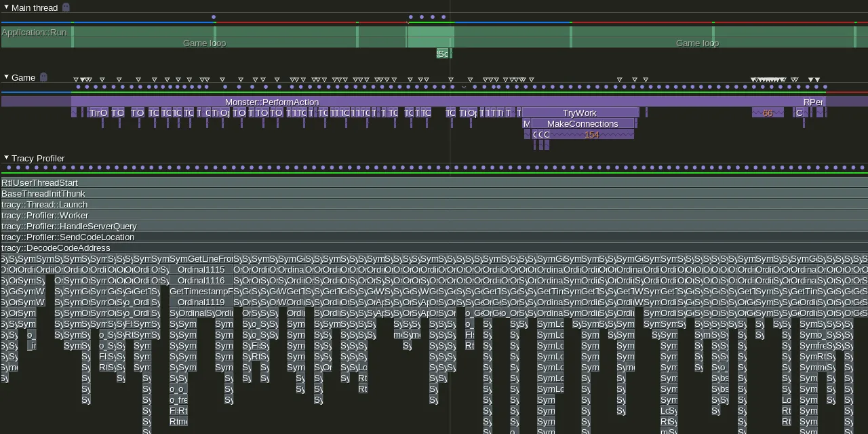
Task: Click the ghost icon beside the Game thread label
Action: 43,77
